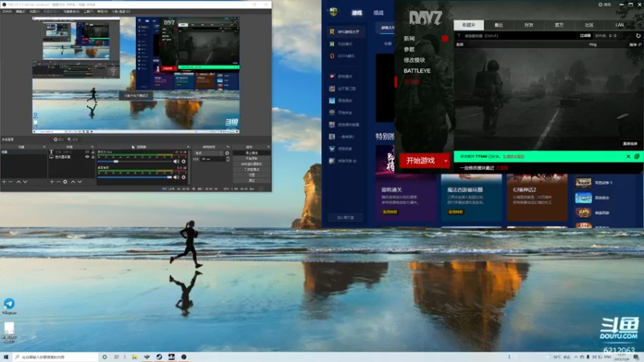Switch to the 收藏夹 tab in DayZ launcher
This screenshot has width=644, height=362.
point(469,25)
